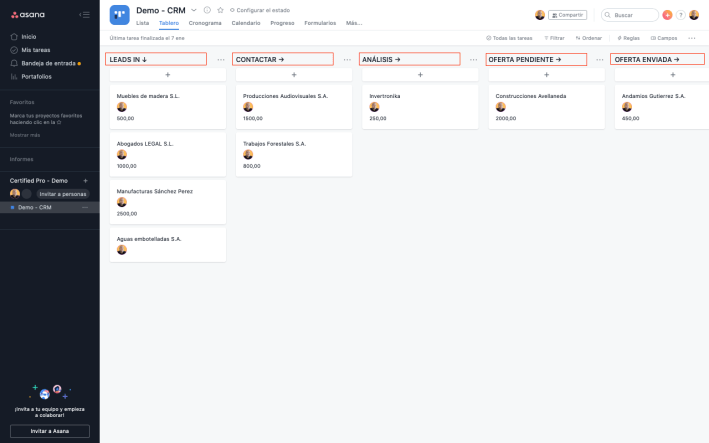Open the Invertronika task card
The width and height of the screenshot is (709, 443).
click(x=420, y=105)
